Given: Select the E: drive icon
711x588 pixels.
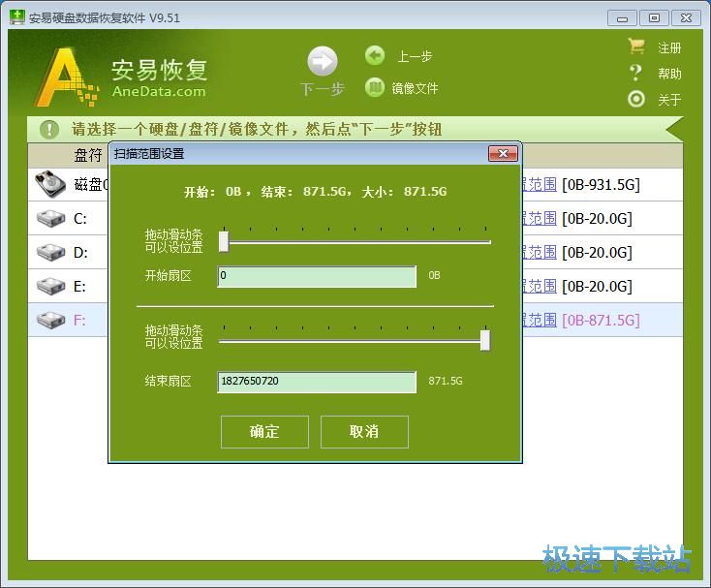Looking at the screenshot, I should pos(50,286).
